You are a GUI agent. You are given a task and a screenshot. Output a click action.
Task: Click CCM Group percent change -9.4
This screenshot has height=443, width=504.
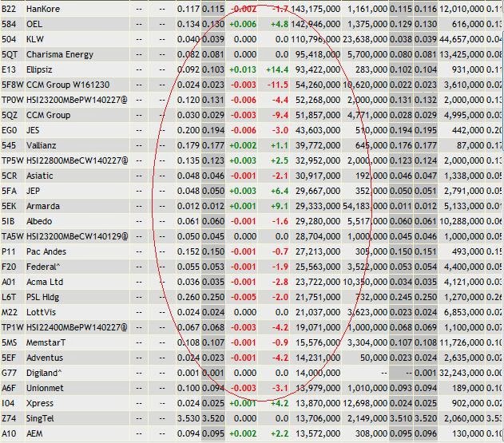pyautogui.click(x=280, y=115)
